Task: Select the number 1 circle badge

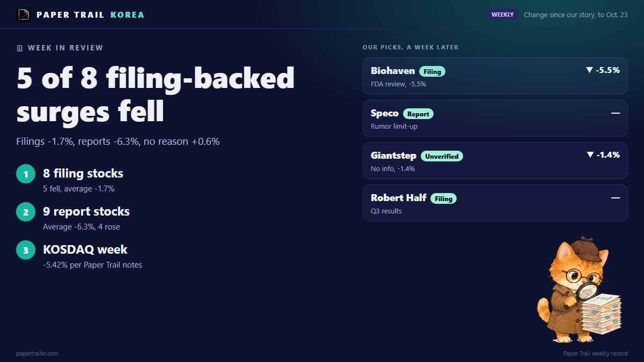Action: pos(25,174)
